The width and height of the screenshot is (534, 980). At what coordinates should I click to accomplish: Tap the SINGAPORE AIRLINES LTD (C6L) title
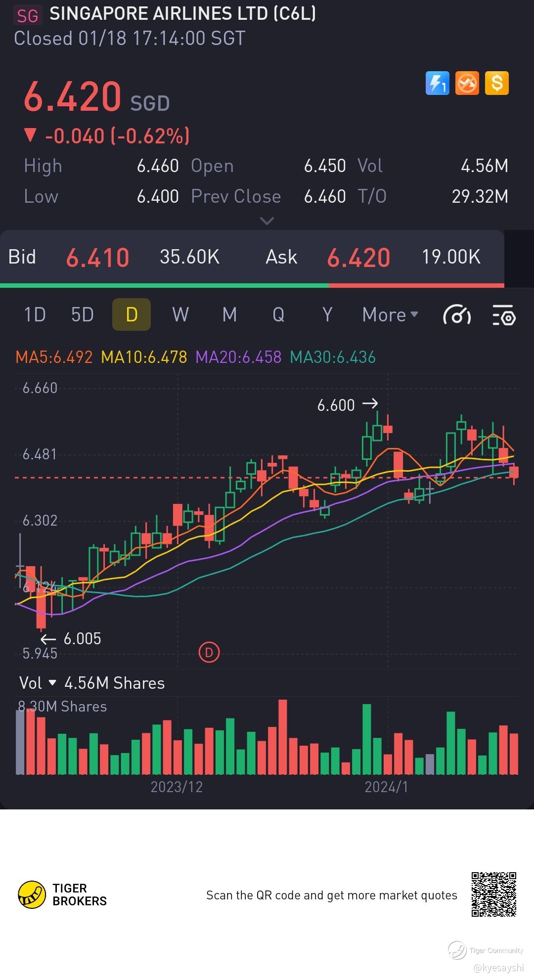182,14
